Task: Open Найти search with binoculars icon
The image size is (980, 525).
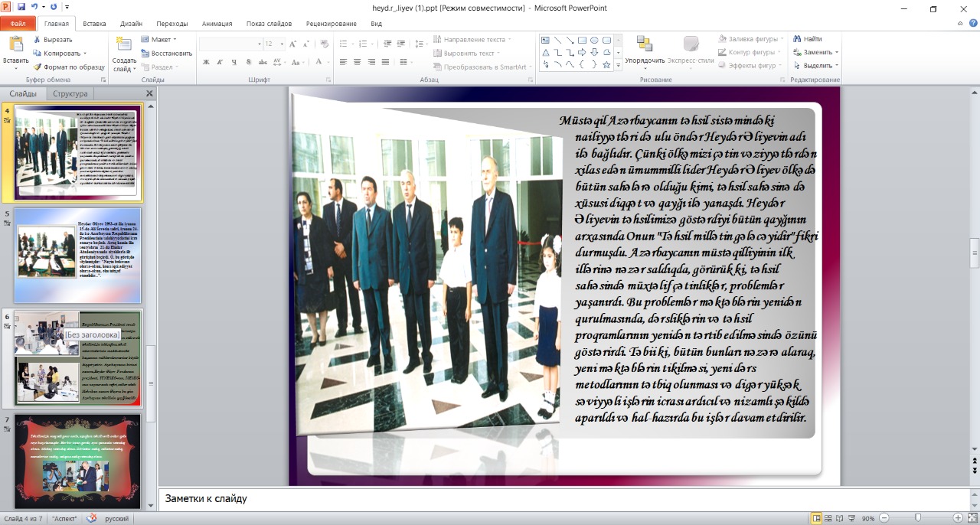Action: pos(808,38)
